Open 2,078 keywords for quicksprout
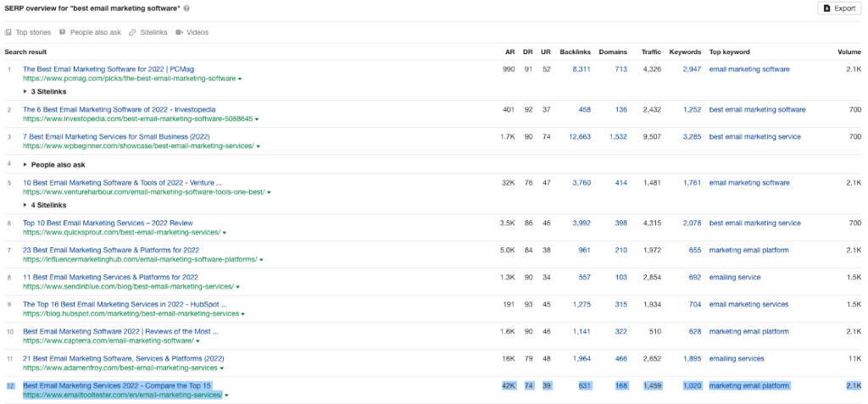The width and height of the screenshot is (868, 404). coord(692,223)
